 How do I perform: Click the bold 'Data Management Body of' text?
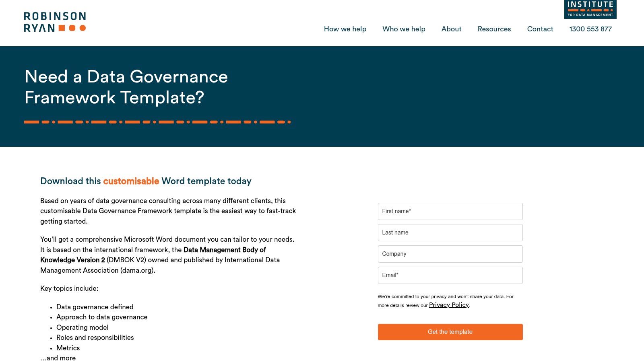pos(225,250)
